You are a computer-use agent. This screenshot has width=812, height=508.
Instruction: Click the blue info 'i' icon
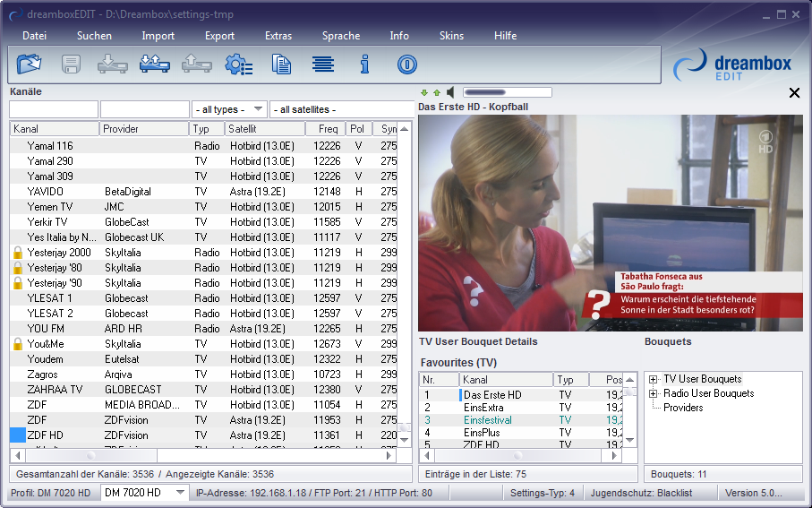[x=365, y=65]
